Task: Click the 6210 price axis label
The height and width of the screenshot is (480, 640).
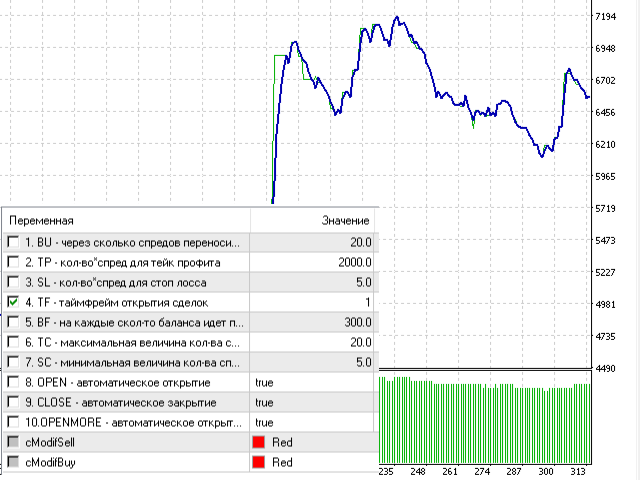Action: 605,144
